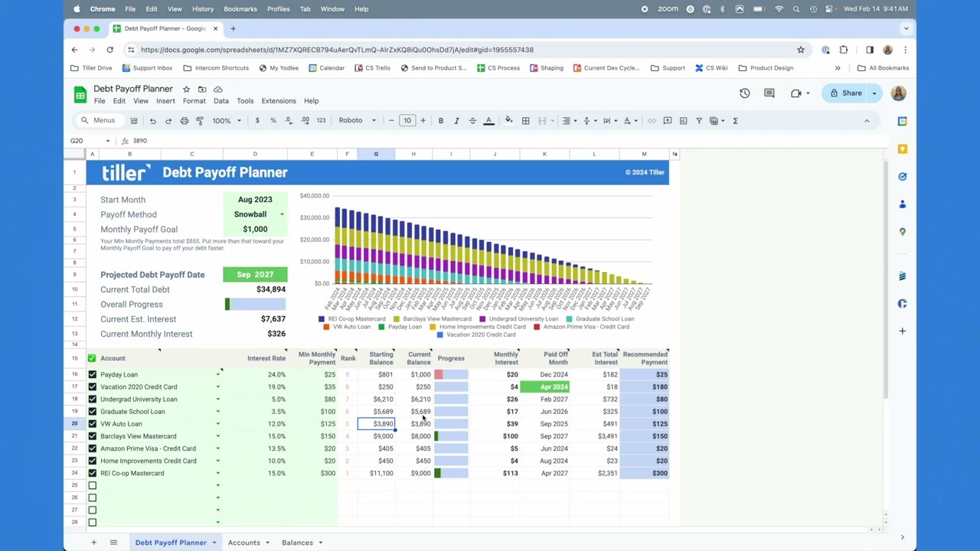
Task: Click the All Sheets list icon
Action: pos(113,543)
